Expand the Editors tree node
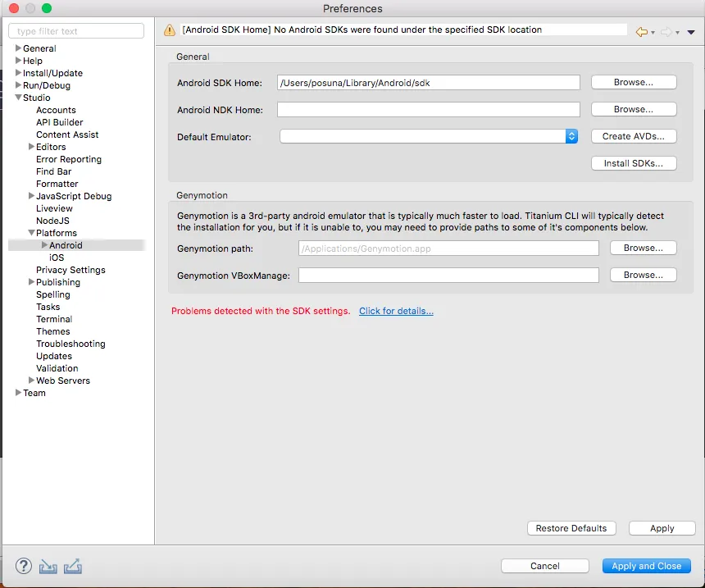The width and height of the screenshot is (705, 588). (x=31, y=146)
